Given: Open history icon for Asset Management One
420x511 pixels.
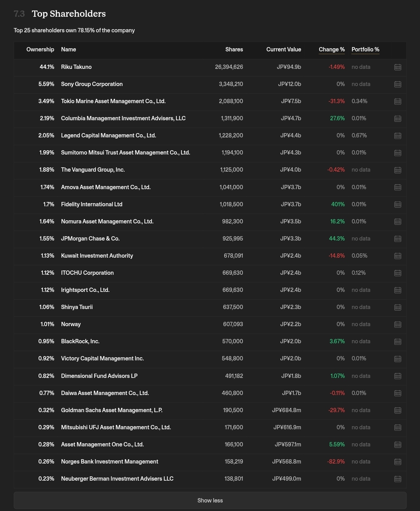Looking at the screenshot, I should coord(397,444).
